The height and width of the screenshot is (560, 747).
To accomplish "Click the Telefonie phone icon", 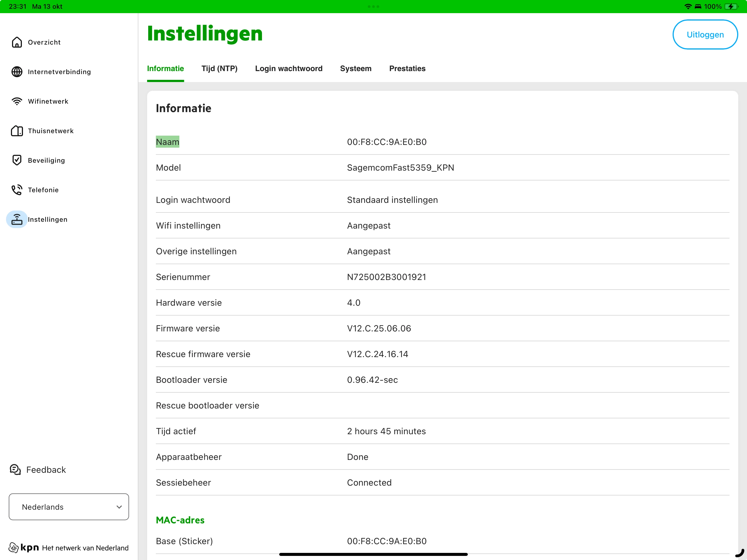I will coord(17,190).
